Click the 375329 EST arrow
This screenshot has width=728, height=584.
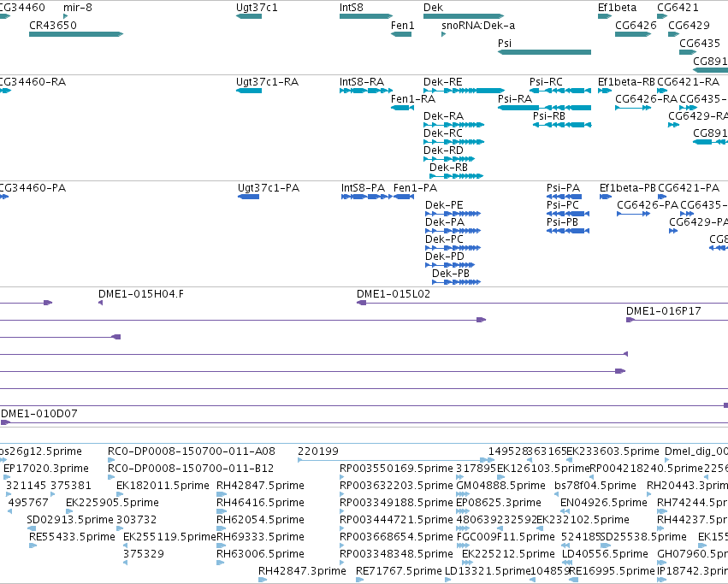tap(126, 563)
